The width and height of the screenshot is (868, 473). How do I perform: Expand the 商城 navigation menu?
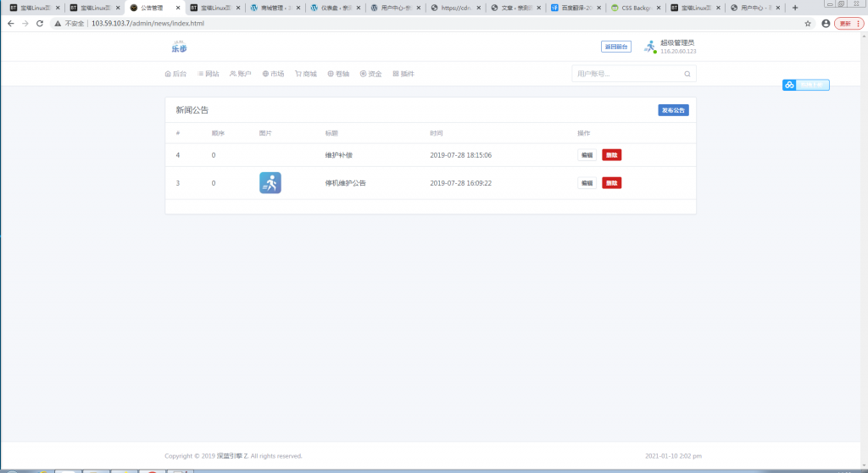(306, 74)
